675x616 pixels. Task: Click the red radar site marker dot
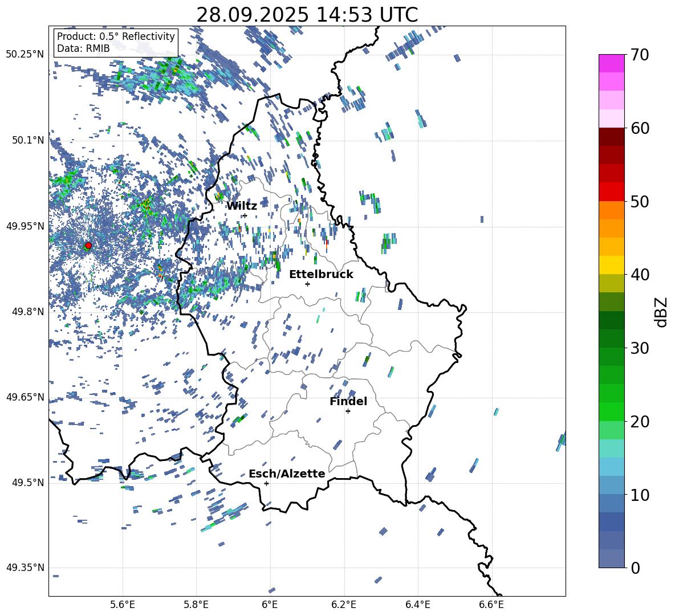pyautogui.click(x=88, y=246)
